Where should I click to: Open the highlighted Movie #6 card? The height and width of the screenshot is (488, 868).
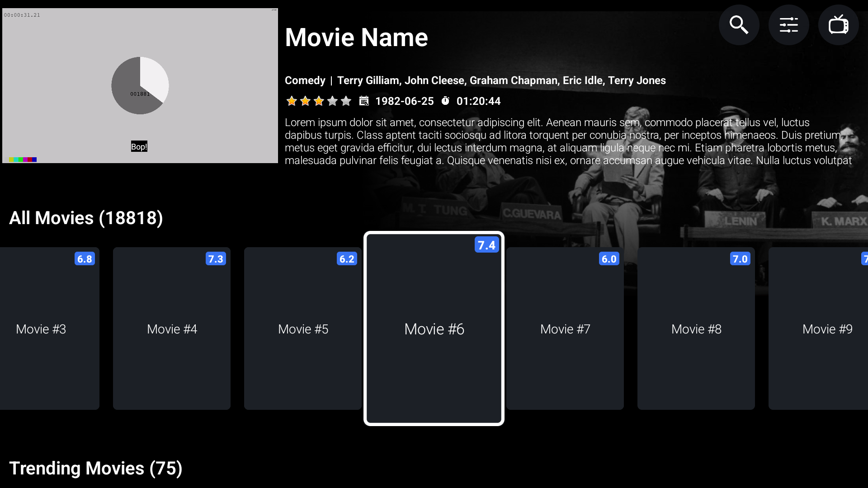[x=434, y=328]
